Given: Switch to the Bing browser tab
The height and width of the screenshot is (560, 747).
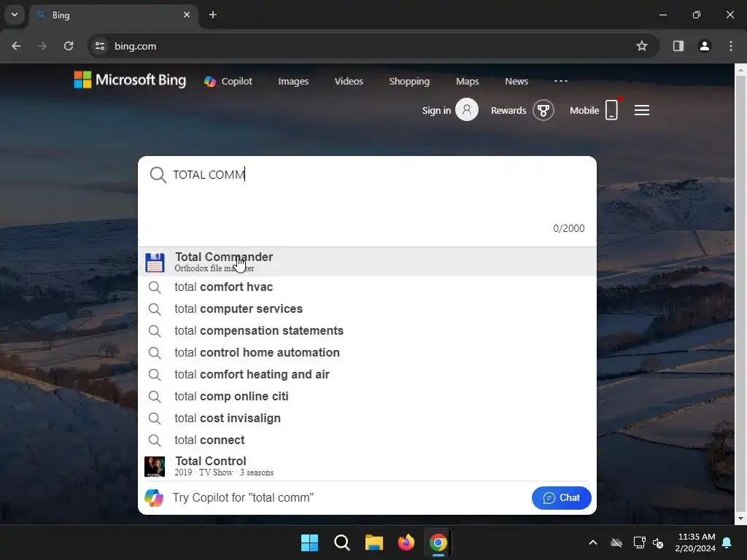Looking at the screenshot, I should (115, 15).
